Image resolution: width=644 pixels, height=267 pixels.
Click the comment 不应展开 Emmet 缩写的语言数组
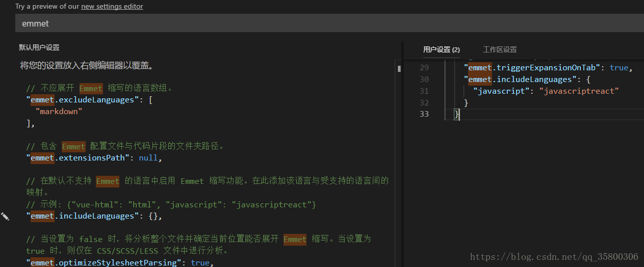click(x=99, y=88)
